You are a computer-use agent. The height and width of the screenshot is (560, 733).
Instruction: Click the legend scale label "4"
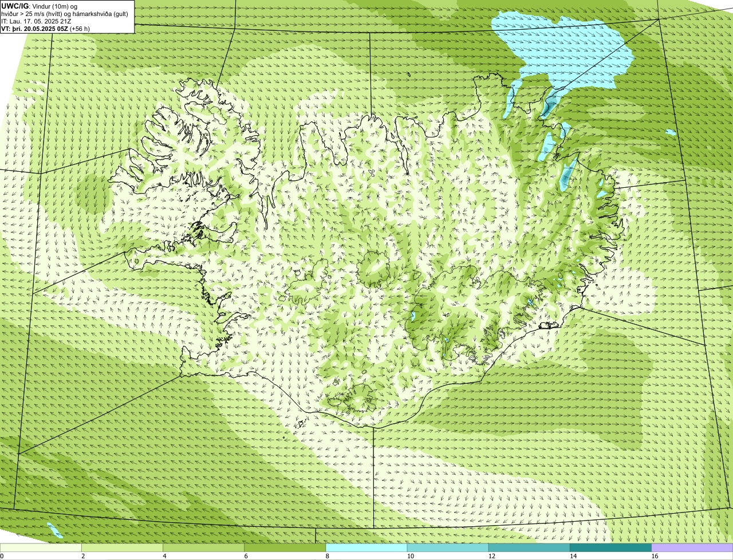(x=164, y=556)
